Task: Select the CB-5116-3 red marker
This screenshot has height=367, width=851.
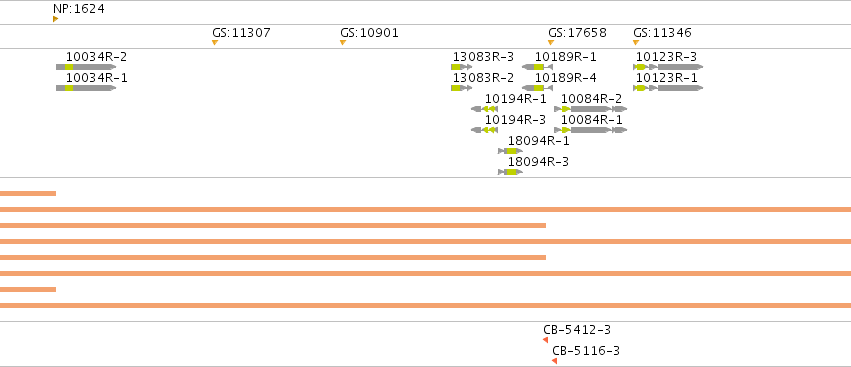Action: 555,361
